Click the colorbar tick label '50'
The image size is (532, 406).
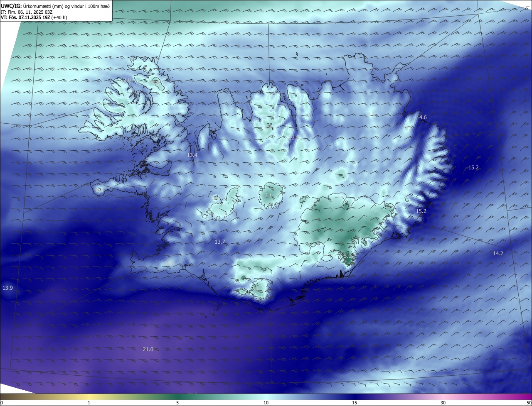click(x=529, y=403)
